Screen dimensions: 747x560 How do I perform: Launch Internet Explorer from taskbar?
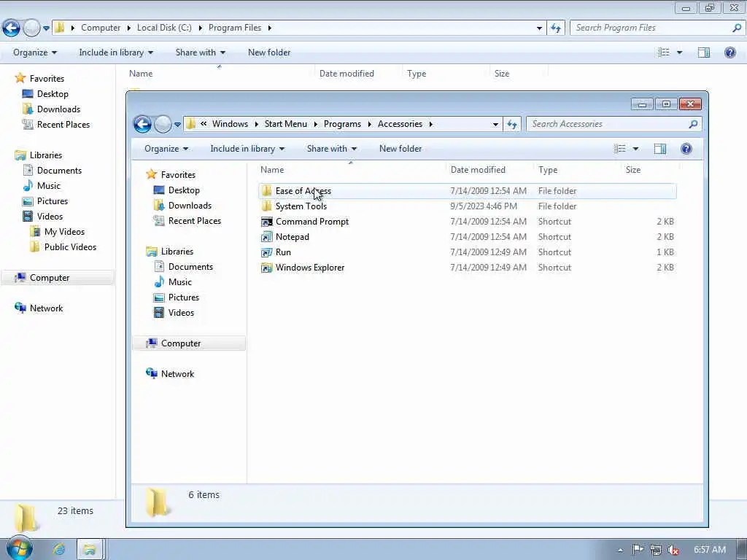(59, 549)
